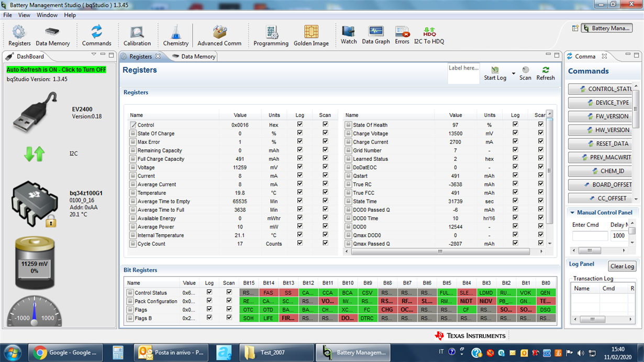
Task: Open the Data Graph tool
Action: tap(376, 35)
